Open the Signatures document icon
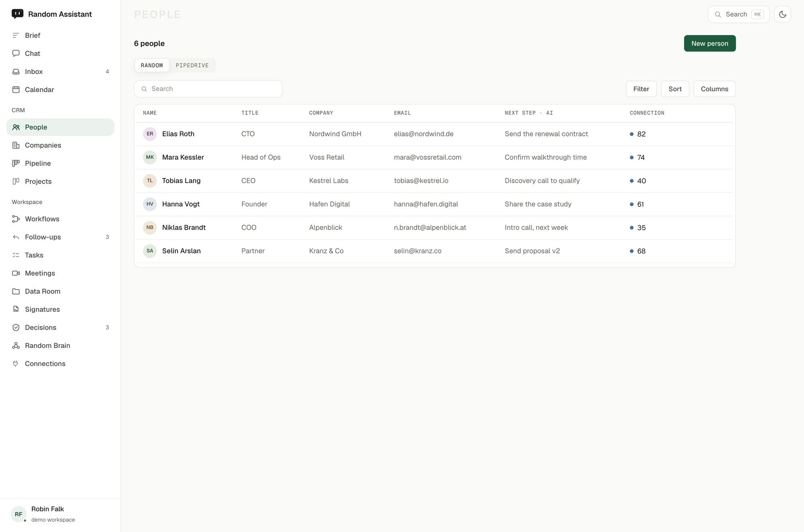 [16, 309]
